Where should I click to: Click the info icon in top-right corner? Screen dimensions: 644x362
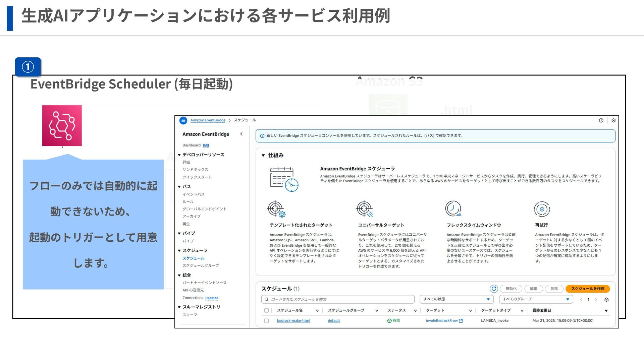point(601,120)
